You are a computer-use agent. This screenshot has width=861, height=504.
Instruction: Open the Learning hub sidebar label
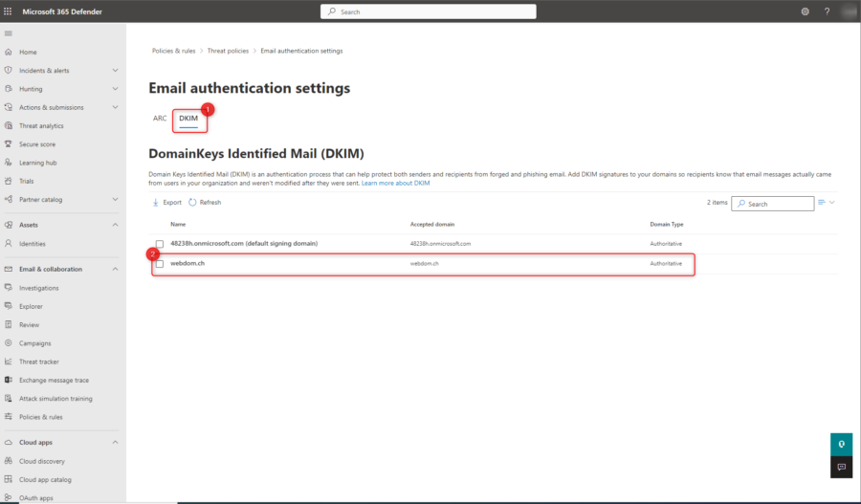pyautogui.click(x=38, y=163)
